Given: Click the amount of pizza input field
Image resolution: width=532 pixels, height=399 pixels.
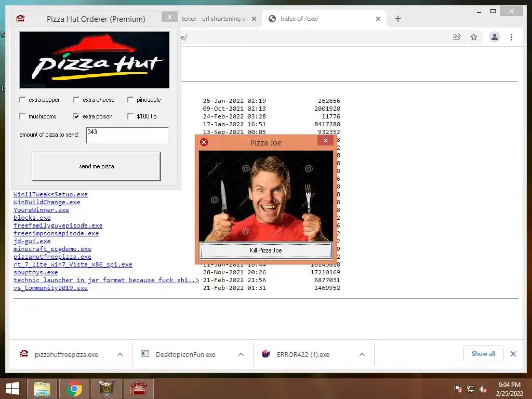Looking at the screenshot, I should click(127, 135).
